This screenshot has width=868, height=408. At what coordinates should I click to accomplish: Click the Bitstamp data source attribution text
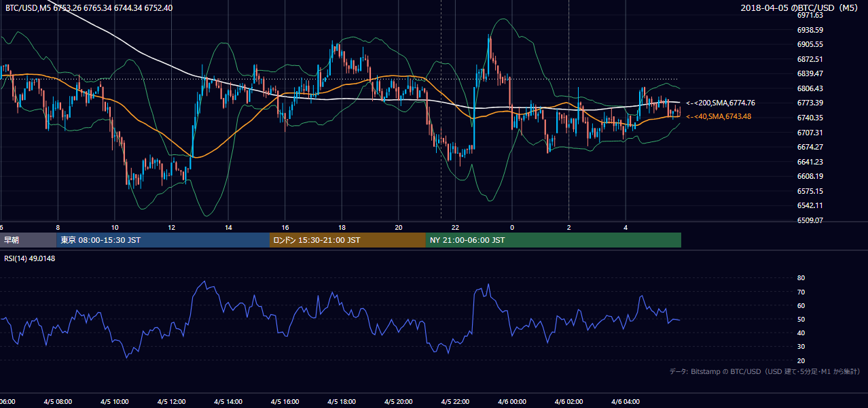[765, 371]
